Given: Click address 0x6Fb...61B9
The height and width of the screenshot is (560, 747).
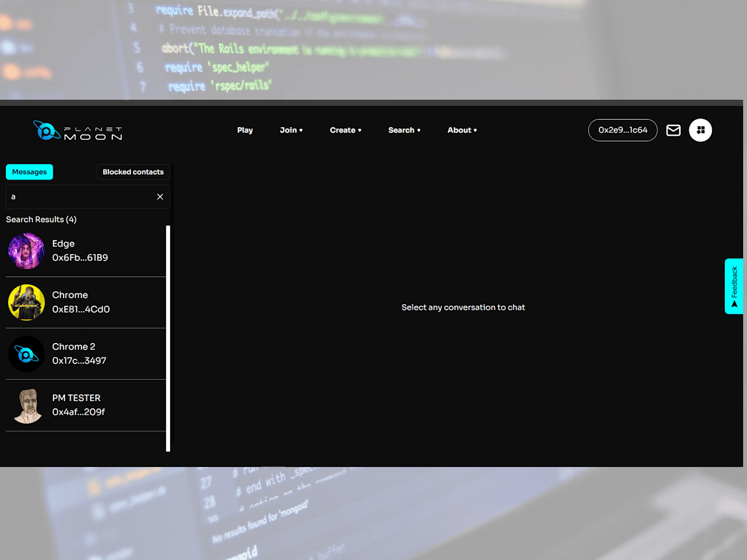Looking at the screenshot, I should [80, 258].
